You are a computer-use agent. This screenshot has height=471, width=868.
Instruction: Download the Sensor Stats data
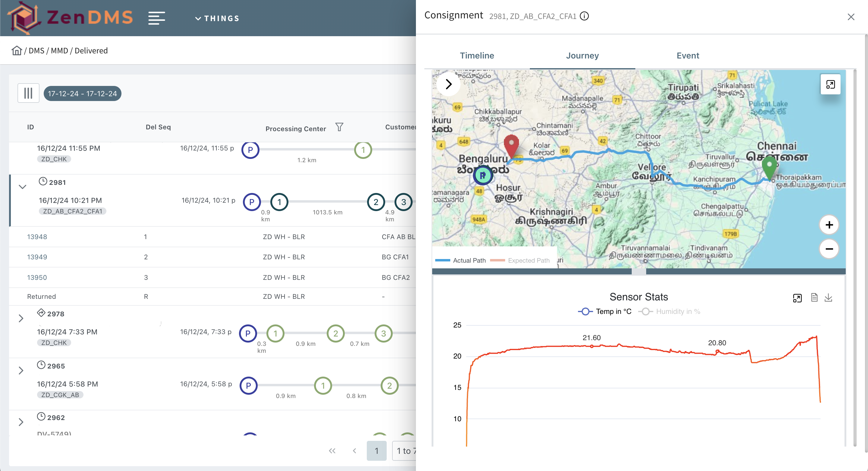(829, 298)
